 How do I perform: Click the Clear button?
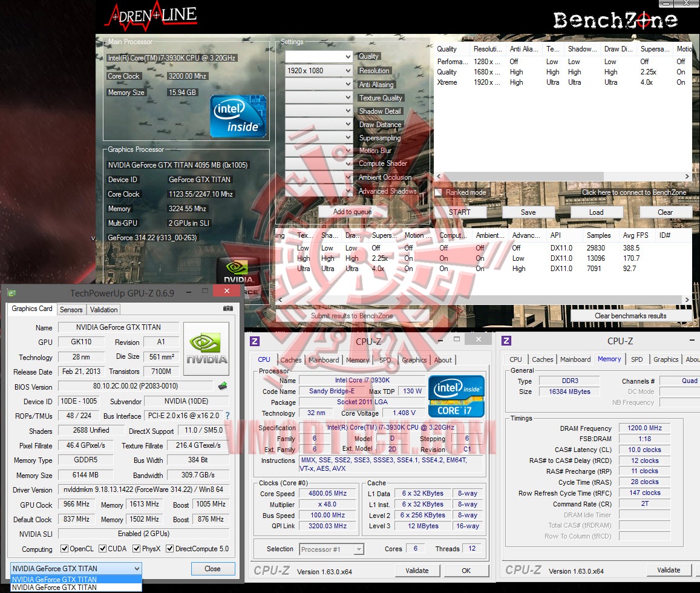[665, 212]
